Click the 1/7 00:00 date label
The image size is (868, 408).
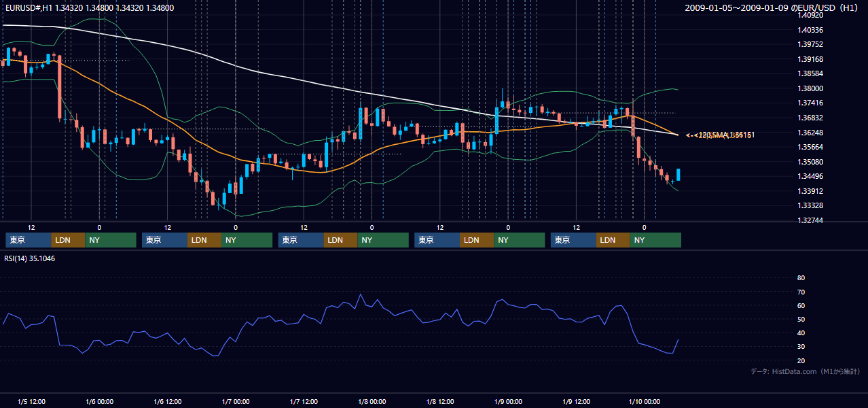(x=236, y=401)
